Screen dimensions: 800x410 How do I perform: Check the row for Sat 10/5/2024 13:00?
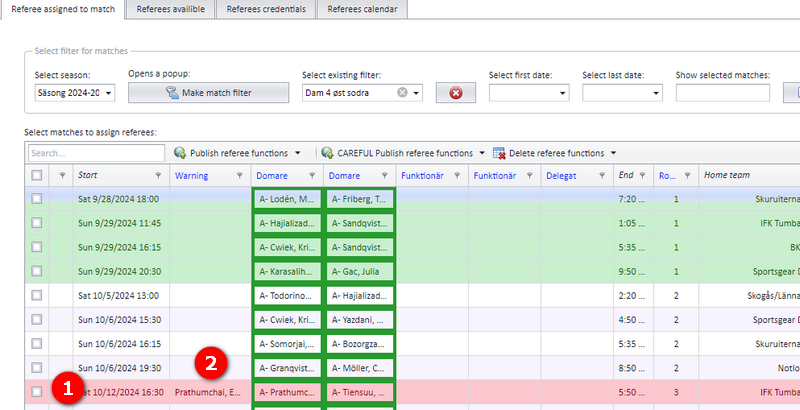(37, 295)
